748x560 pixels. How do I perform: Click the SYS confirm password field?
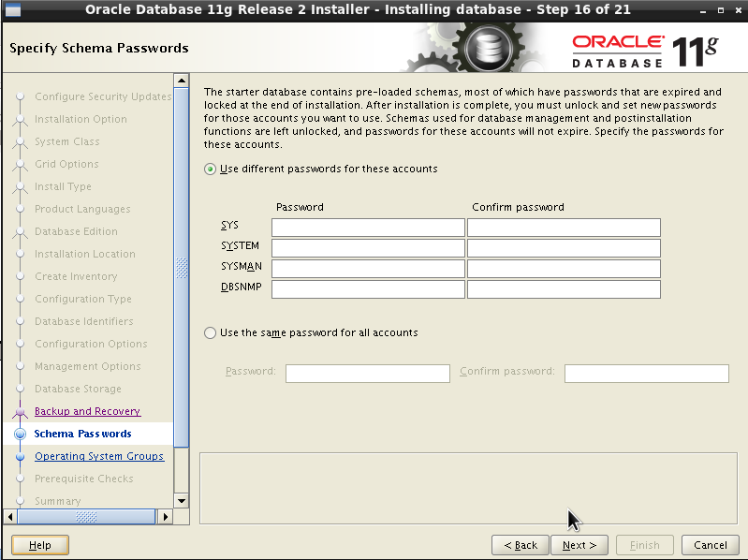coord(564,228)
